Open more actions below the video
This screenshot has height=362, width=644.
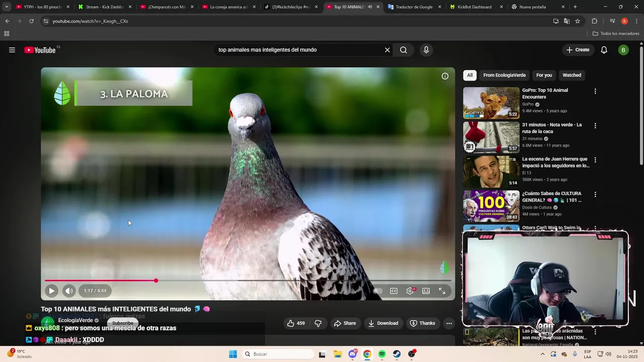449,323
